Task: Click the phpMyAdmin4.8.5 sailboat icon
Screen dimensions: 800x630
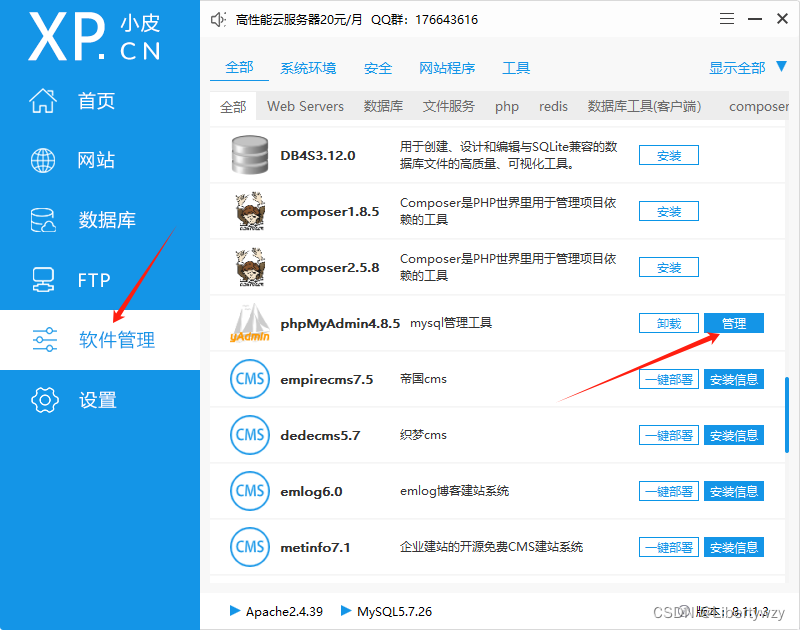Action: click(x=249, y=323)
